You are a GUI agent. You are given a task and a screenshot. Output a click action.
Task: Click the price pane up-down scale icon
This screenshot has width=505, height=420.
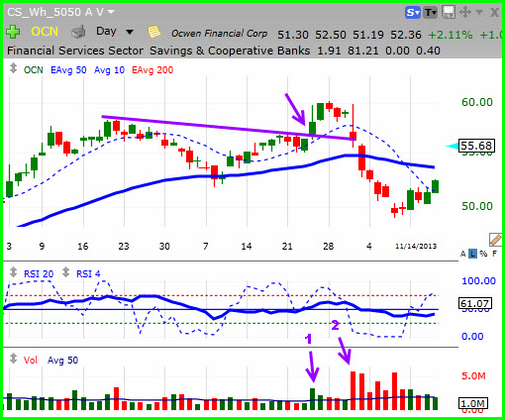pyautogui.click(x=13, y=68)
